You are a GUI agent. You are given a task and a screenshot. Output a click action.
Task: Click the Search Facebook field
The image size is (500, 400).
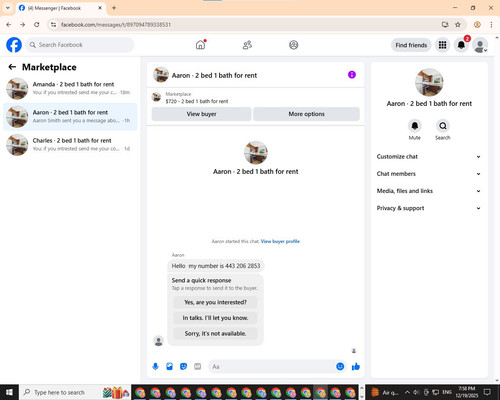coord(80,45)
